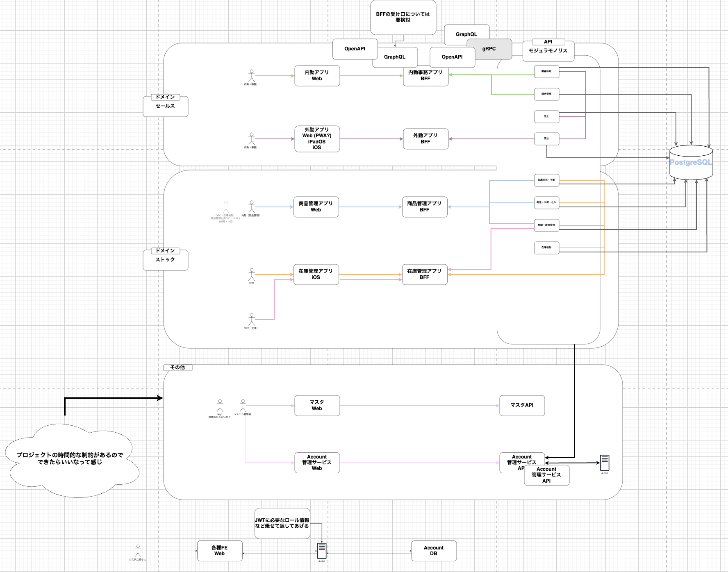Click the ドメイン セールス label box
Image resolution: width=728 pixels, height=572 pixels.
pyautogui.click(x=165, y=106)
